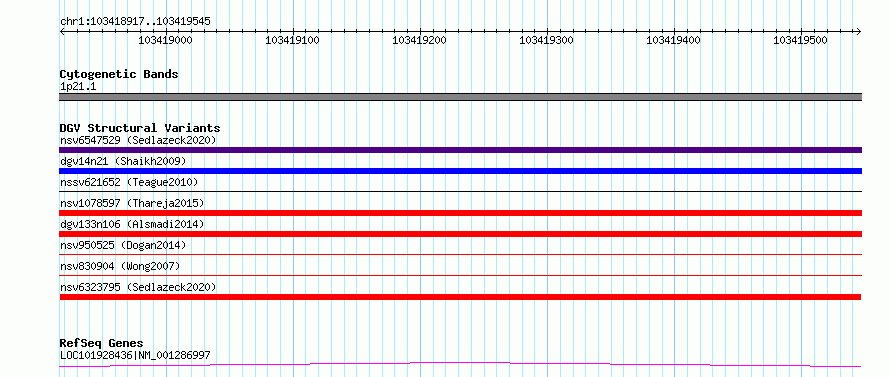The width and height of the screenshot is (890, 377).
Task: Open variant nssv621652 (Teague2010) label
Action: tap(129, 182)
